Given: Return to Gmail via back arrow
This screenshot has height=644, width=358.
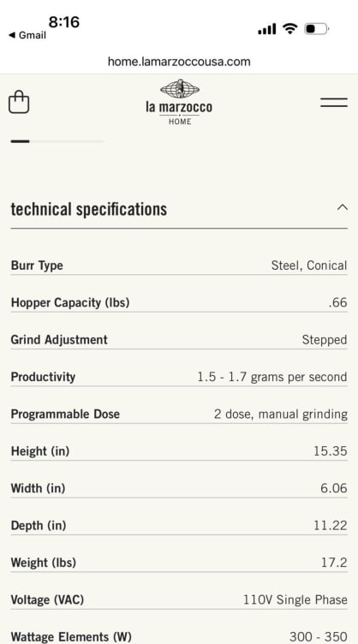Looking at the screenshot, I should [27, 35].
